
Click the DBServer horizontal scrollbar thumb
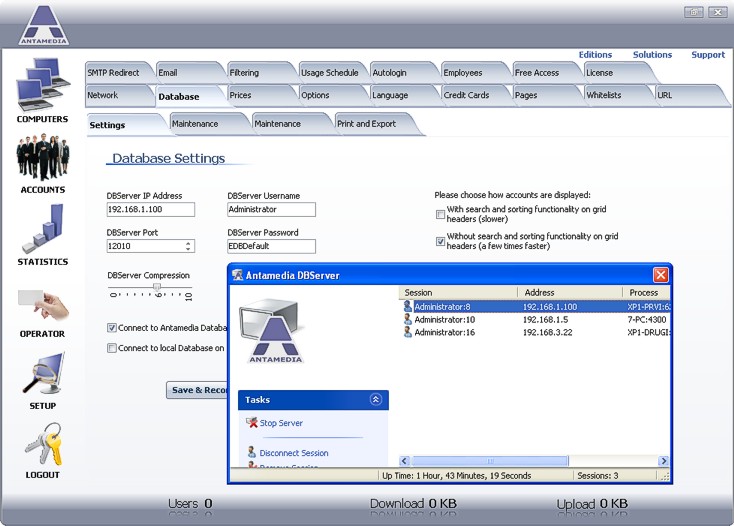[x=490, y=461]
